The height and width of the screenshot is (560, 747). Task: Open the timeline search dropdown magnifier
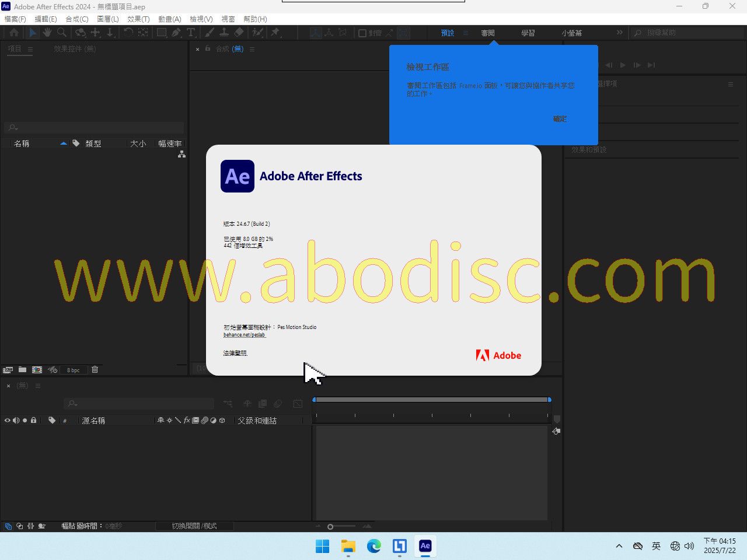point(72,404)
